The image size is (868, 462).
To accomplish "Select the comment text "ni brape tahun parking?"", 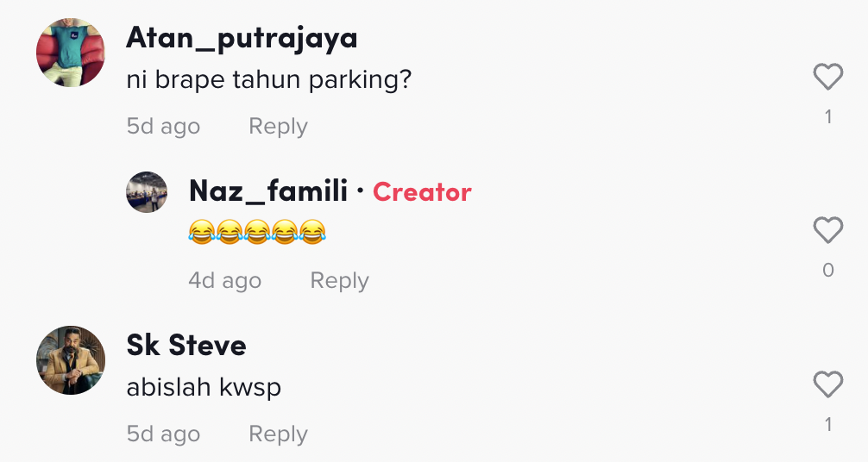I will 269,80.
